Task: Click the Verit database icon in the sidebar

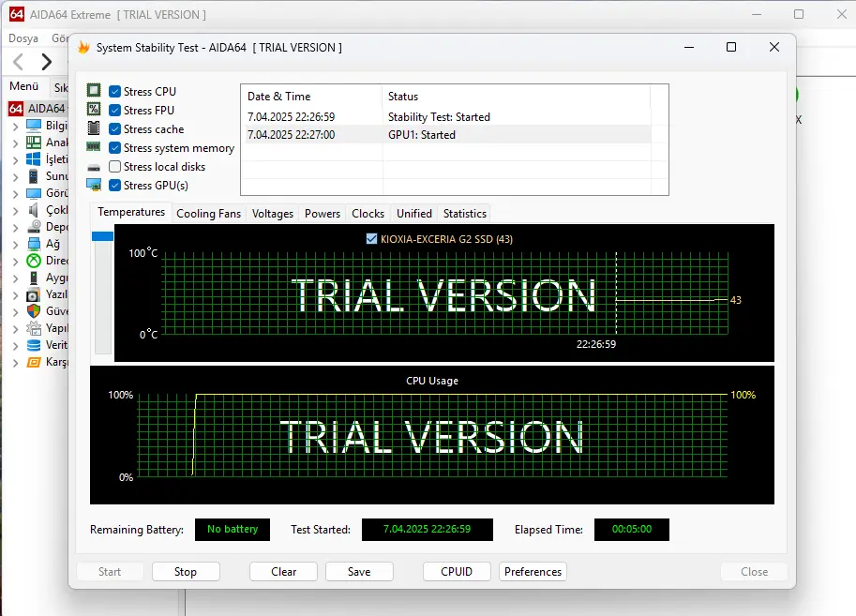Action: [34, 345]
